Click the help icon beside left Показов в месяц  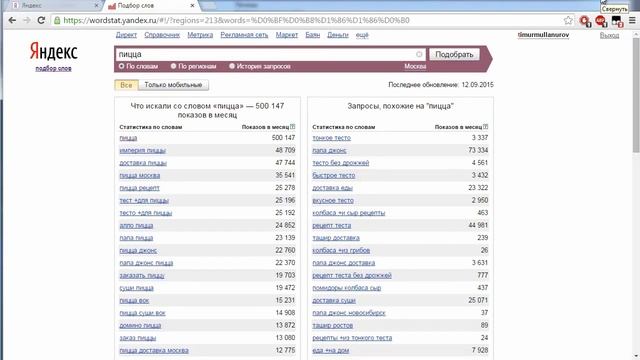point(293,127)
